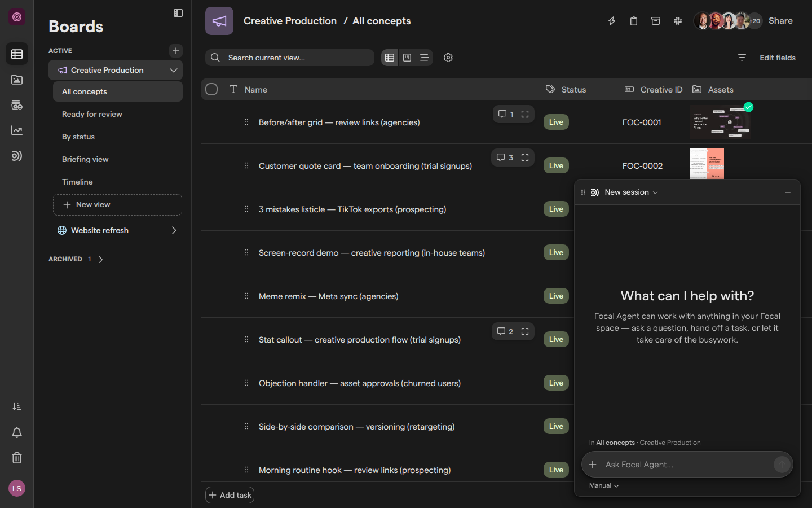Expand the Archived section

tap(101, 259)
